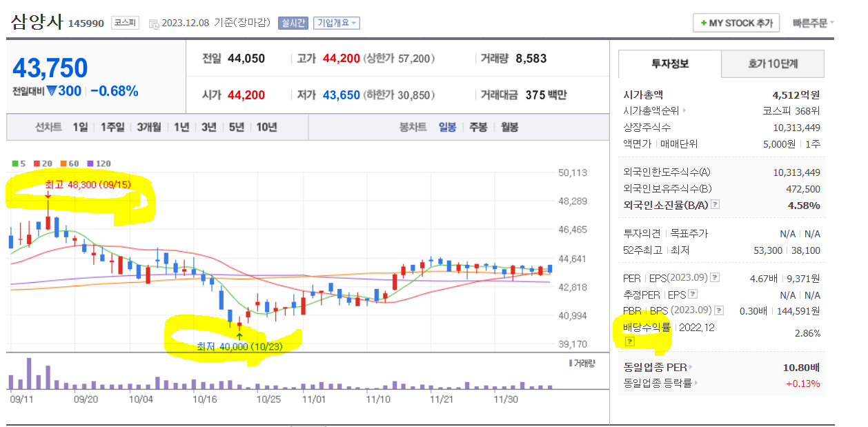Click the 저가 value 43,650

click(341, 95)
